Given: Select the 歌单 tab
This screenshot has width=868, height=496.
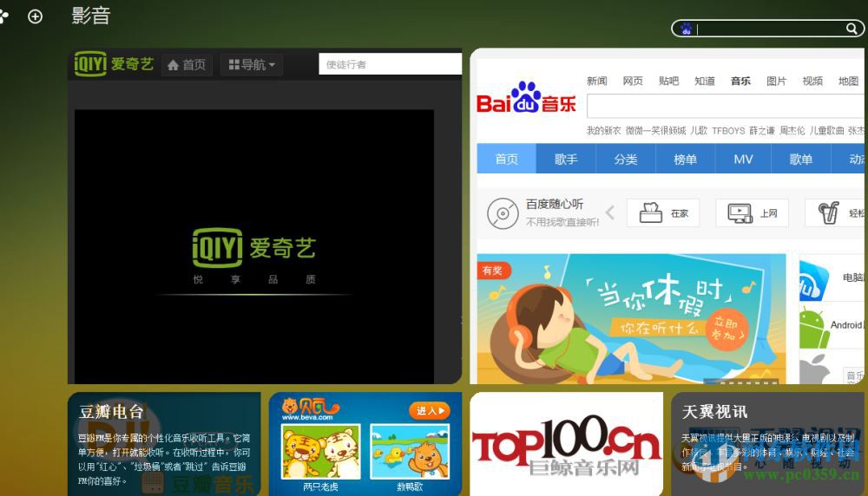Looking at the screenshot, I should (x=800, y=160).
